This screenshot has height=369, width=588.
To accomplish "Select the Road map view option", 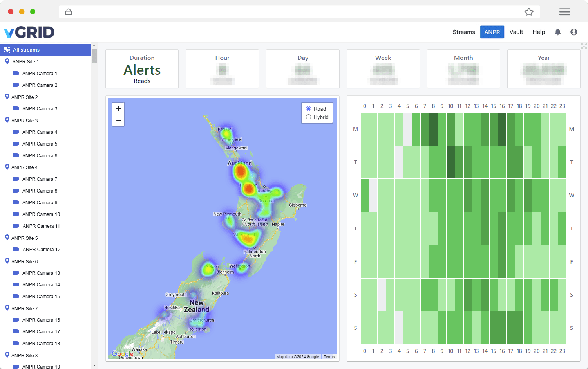I will 309,109.
